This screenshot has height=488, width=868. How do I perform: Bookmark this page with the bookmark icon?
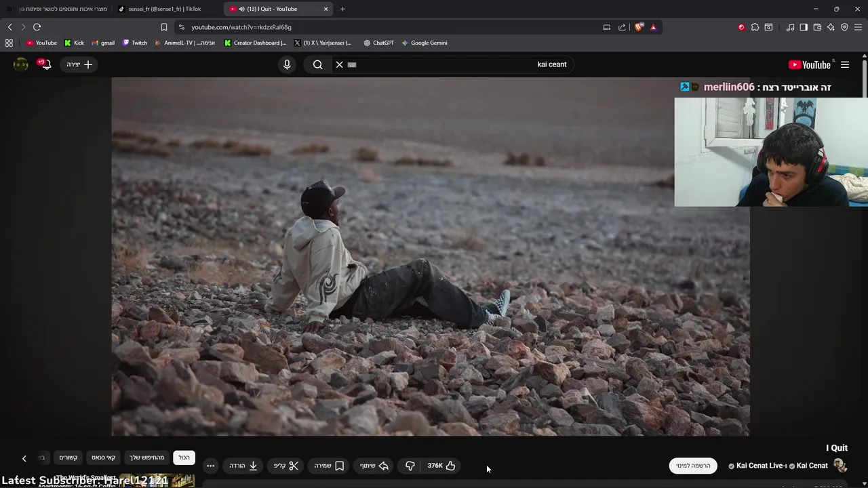click(163, 27)
